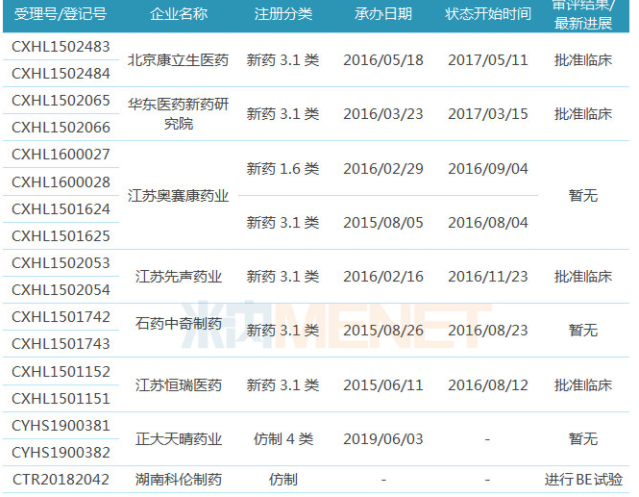Click company name 江苏恒瑞医药
Screen dimensions: 639x497
tap(178, 385)
